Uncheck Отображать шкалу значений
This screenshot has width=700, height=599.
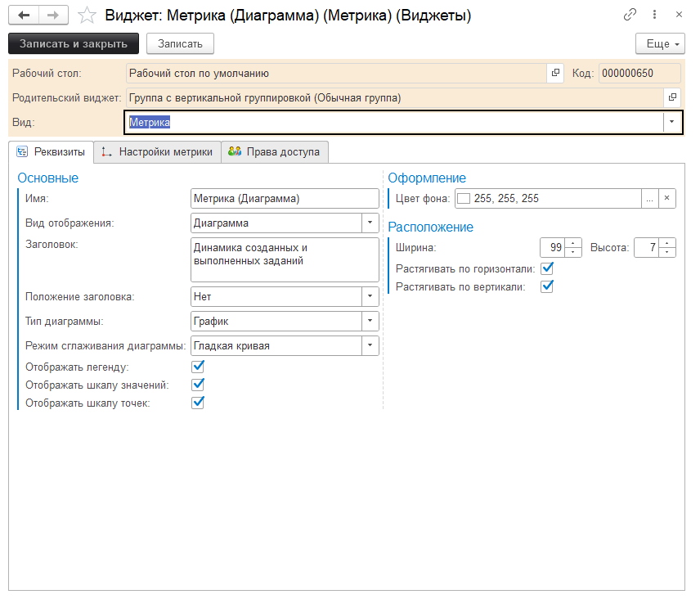[x=197, y=385]
